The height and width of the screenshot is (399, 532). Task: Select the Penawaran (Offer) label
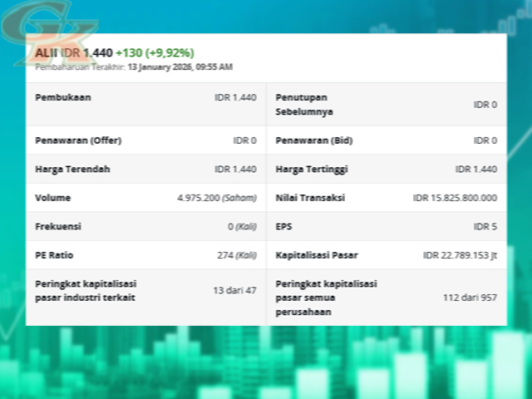78,140
